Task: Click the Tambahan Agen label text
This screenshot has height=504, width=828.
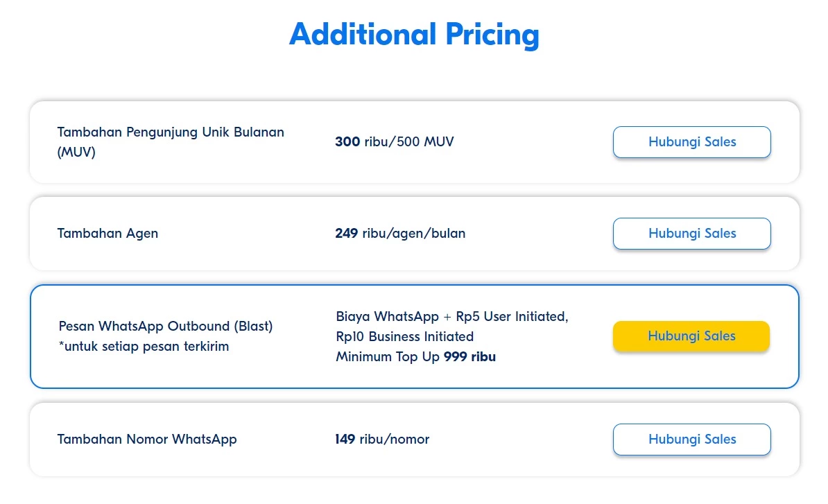Action: point(107,234)
